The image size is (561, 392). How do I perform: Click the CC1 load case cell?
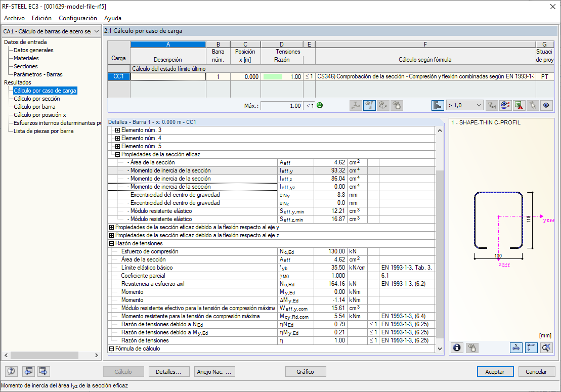[x=118, y=76]
